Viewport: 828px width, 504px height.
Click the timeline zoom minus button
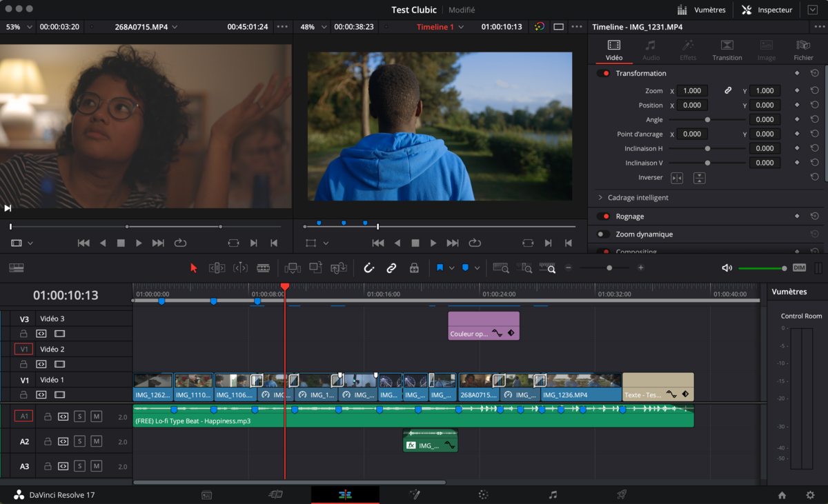(569, 268)
